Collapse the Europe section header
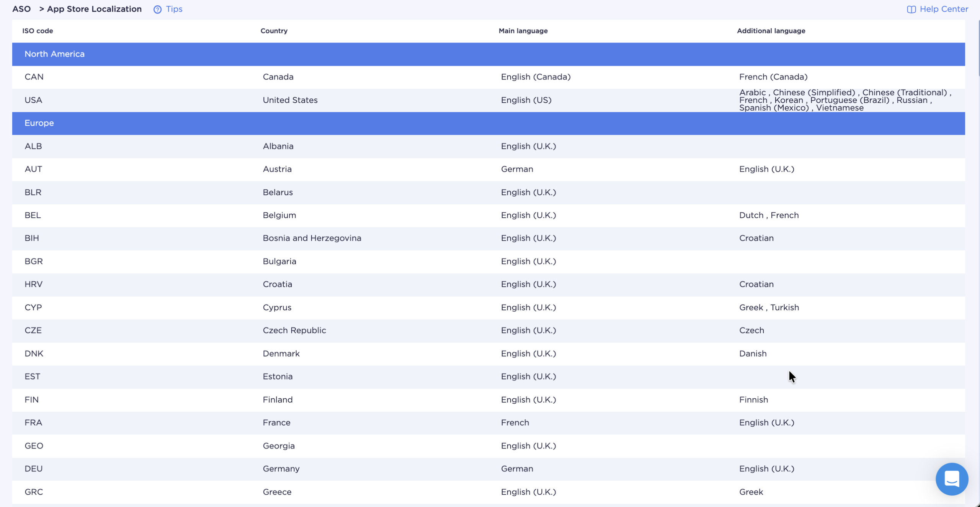Viewport: 980px width, 507px height. [x=39, y=123]
